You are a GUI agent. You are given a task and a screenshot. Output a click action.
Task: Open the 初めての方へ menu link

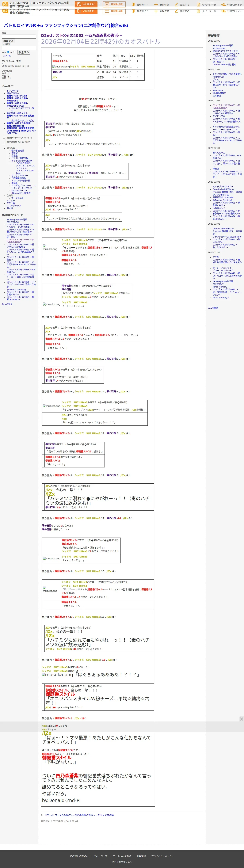(13, 93)
